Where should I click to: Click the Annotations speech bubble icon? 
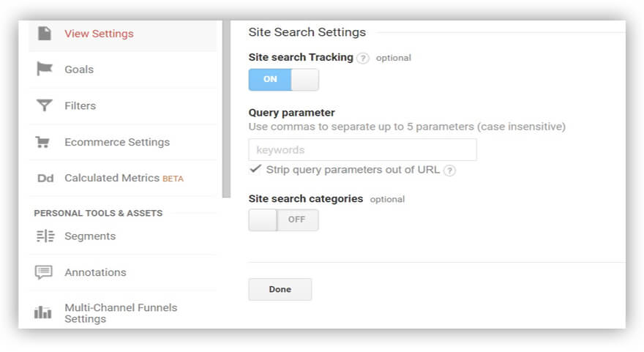click(x=45, y=272)
